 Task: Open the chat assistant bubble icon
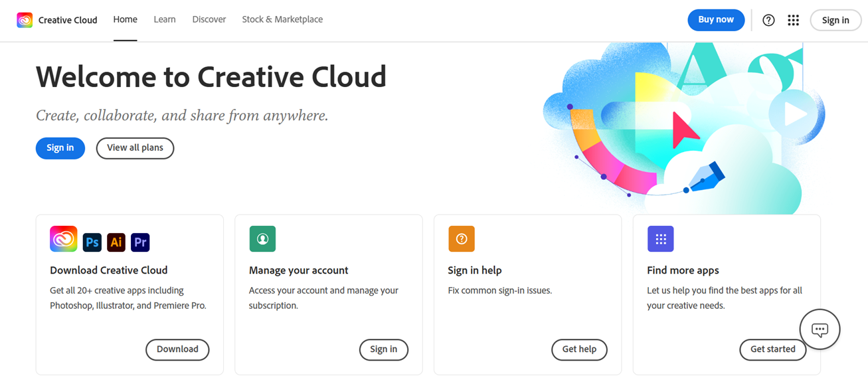[820, 329]
